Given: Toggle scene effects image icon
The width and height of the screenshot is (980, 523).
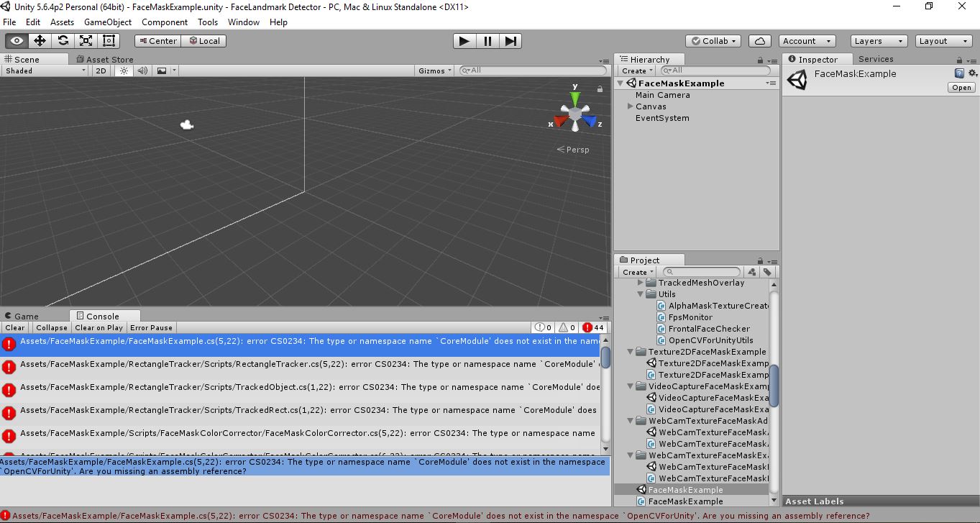Looking at the screenshot, I should click(162, 71).
